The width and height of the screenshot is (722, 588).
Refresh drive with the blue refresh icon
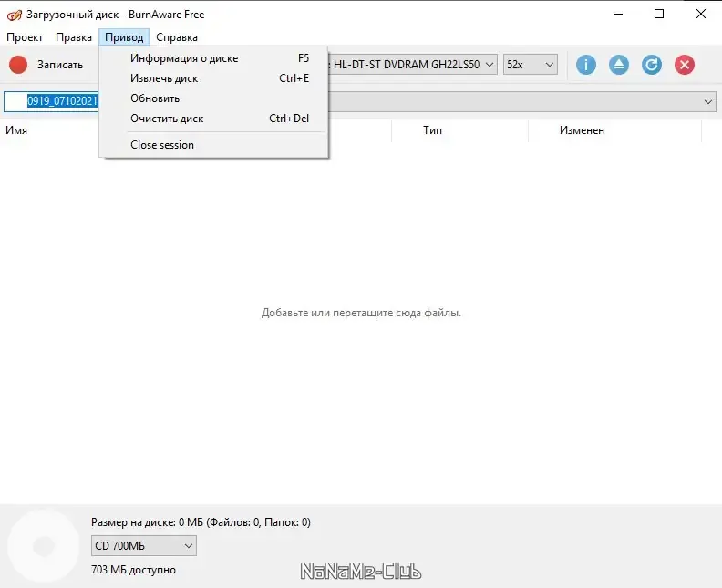652,65
